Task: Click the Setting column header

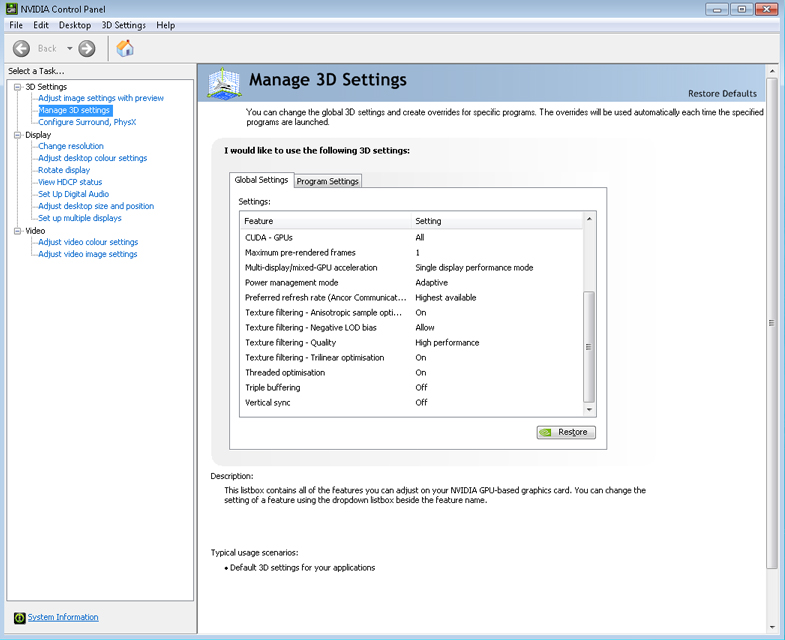Action: 497,221
